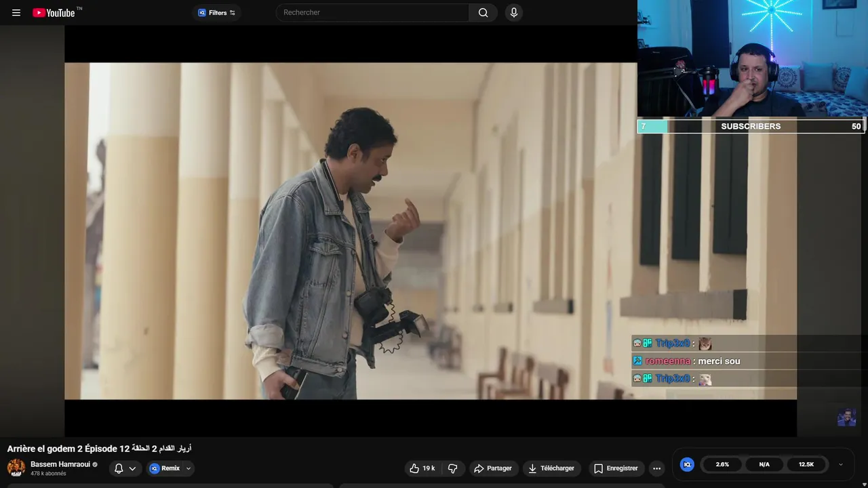Focus the Rechercher search field
This screenshot has width=868, height=488.
coord(372,13)
